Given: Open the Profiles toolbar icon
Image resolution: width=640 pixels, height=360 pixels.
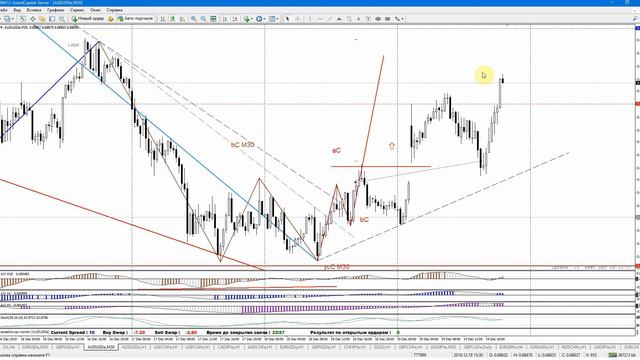Looking at the screenshot, I should pos(7,19).
